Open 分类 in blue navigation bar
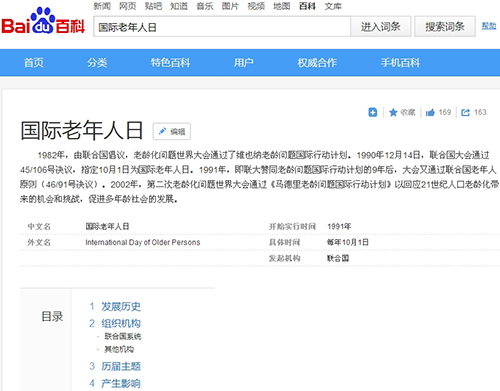500x391 pixels. (97, 63)
